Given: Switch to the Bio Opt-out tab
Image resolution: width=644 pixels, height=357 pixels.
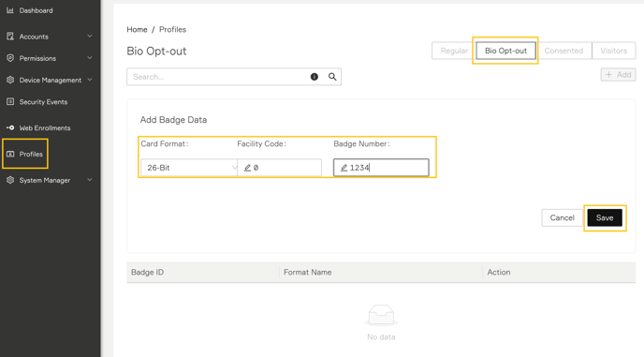Looking at the screenshot, I should (x=505, y=51).
